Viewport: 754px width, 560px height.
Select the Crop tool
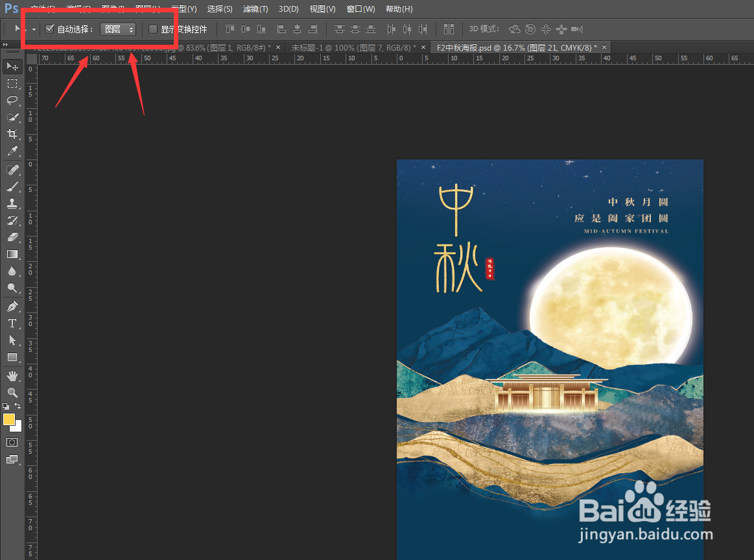click(12, 134)
